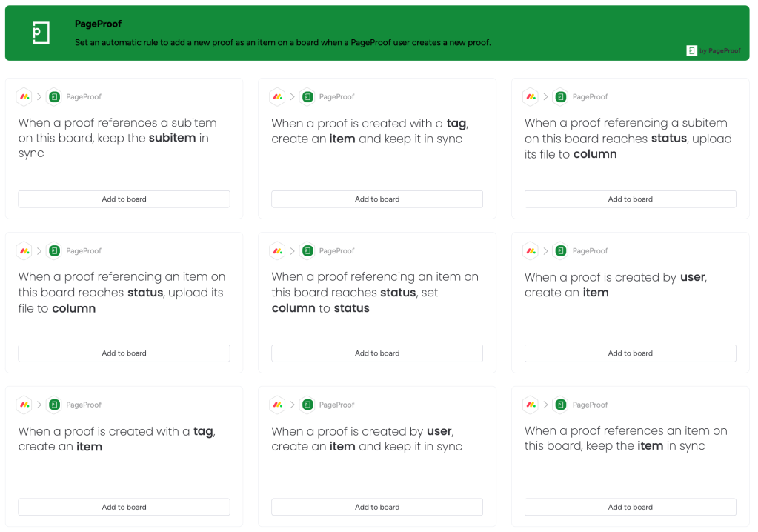Click monday.com icon on "keep the subitem in sync" card
The width and height of the screenshot is (758, 532).
(x=24, y=96)
